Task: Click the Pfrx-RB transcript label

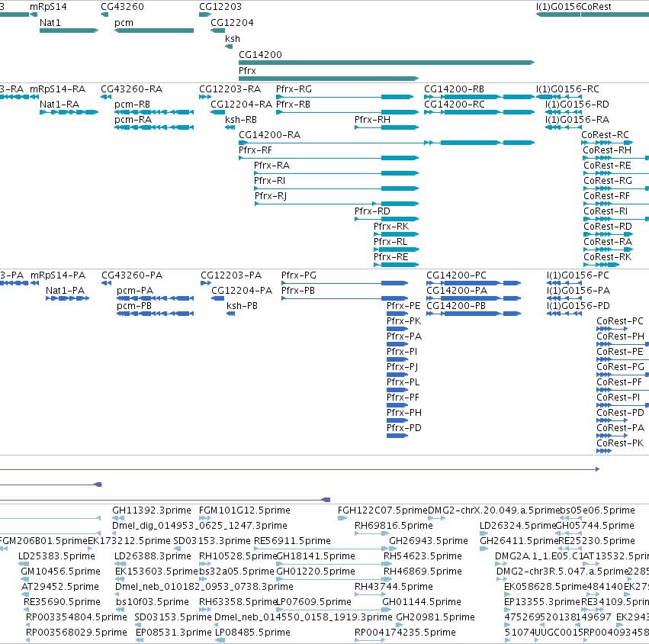Action: pos(293,105)
